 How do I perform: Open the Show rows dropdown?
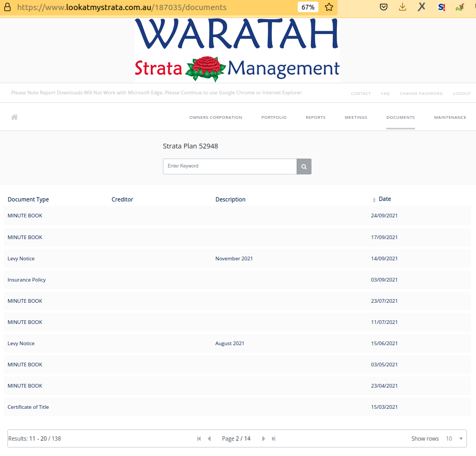(x=454, y=439)
